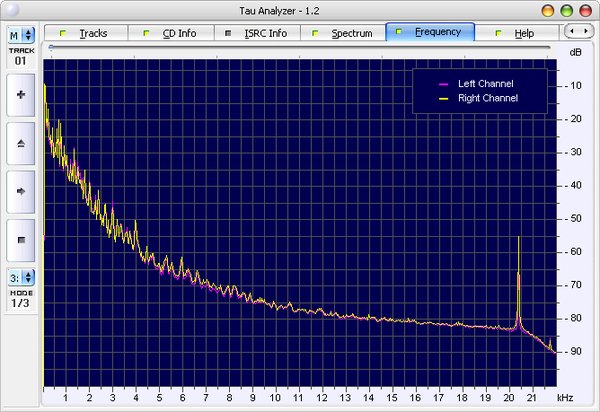Click the orange minimize window button
Image resolution: width=600 pixels, height=412 pixels.
pyautogui.click(x=548, y=11)
